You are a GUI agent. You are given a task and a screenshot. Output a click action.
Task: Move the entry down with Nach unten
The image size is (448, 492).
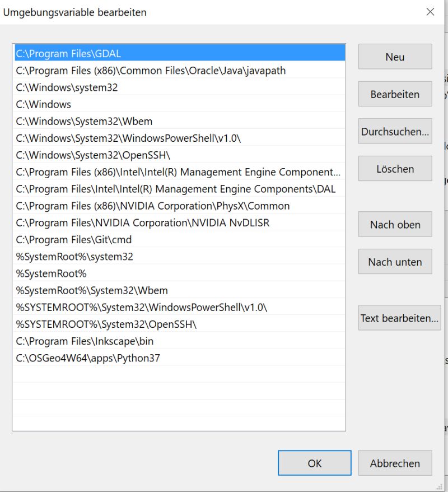click(x=395, y=261)
